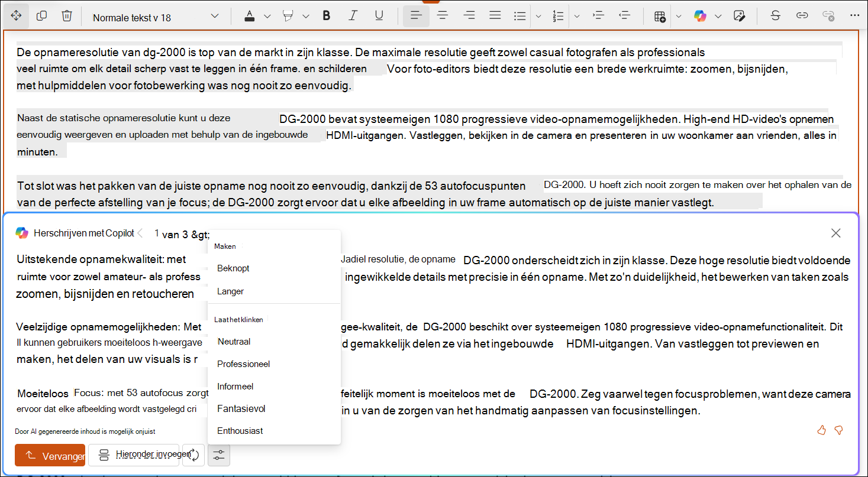The image size is (868, 477).
Task: Expand the insert table dropdown arrow
Action: click(679, 17)
